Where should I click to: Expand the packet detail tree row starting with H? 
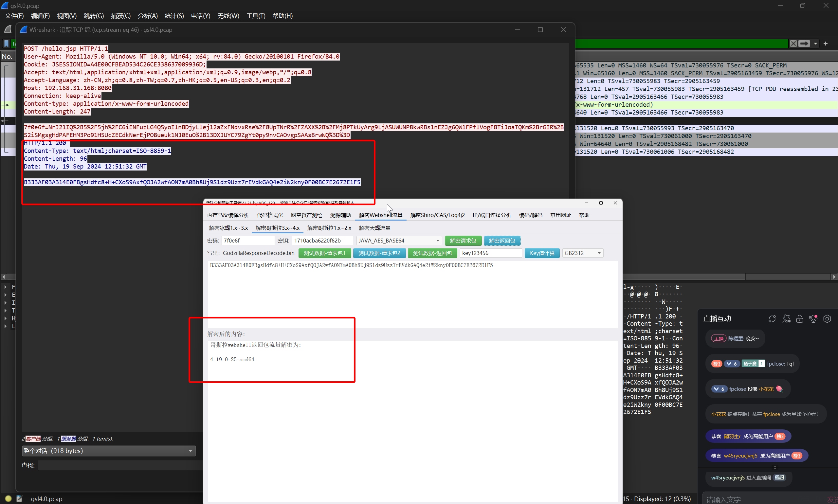6,318
